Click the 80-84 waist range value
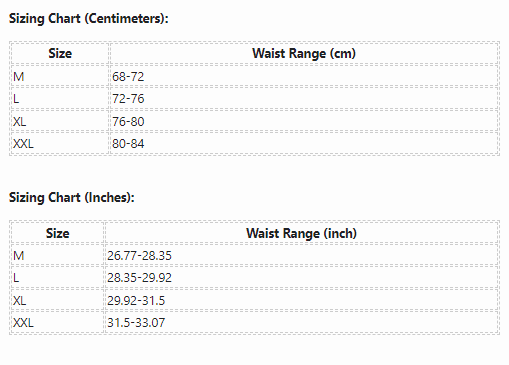This screenshot has height=365, width=509. [128, 144]
